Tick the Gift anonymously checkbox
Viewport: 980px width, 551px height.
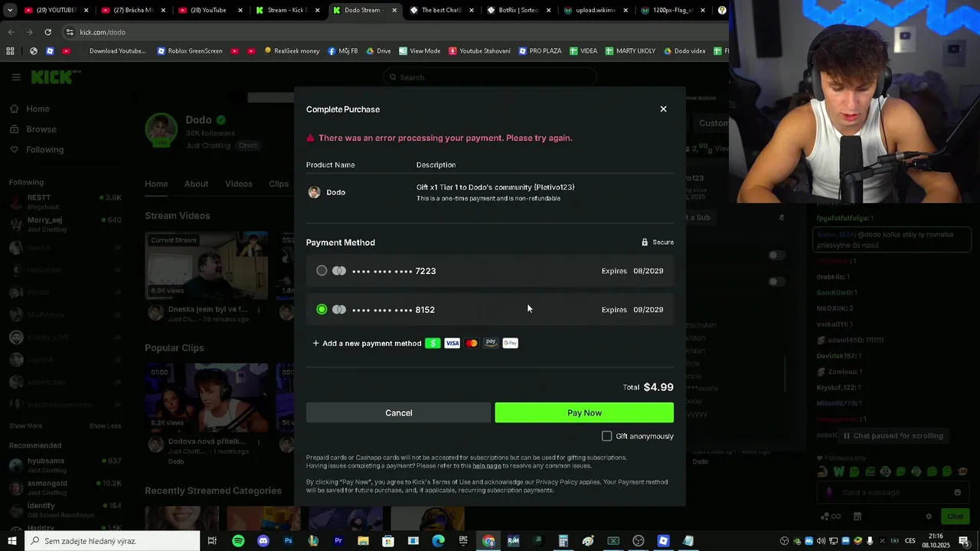[607, 436]
